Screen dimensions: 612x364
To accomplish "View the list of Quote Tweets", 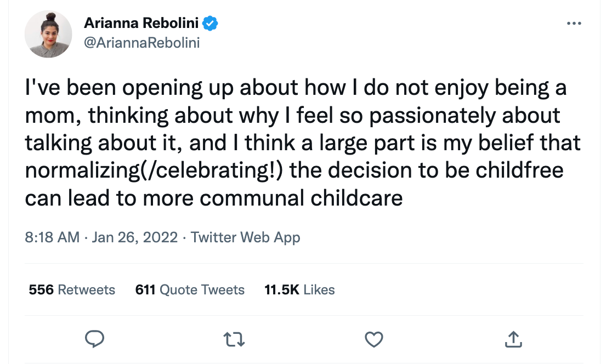I will (x=202, y=289).
